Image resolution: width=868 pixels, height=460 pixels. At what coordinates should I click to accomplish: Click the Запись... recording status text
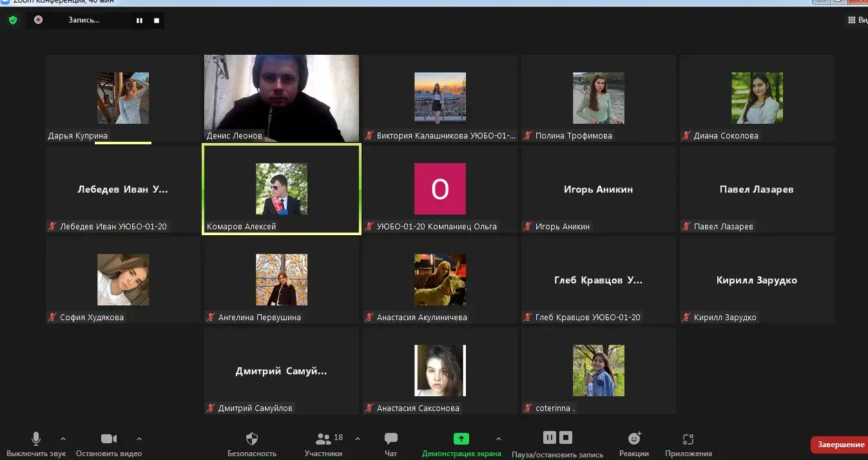(84, 21)
